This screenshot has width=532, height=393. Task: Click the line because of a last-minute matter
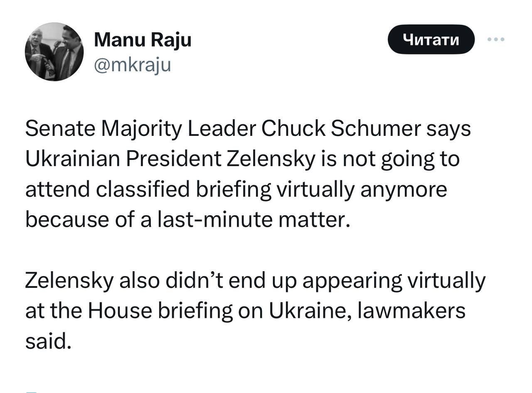point(185,219)
